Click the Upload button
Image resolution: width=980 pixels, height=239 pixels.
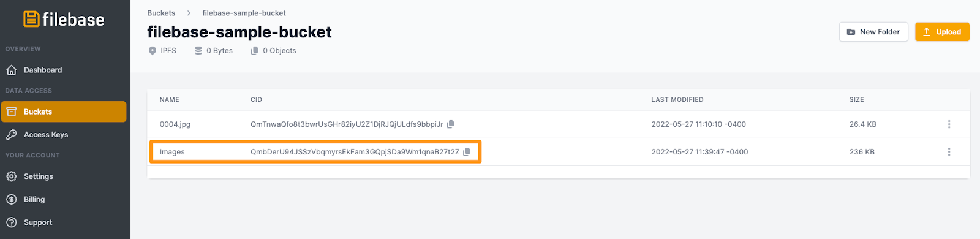coord(942,32)
